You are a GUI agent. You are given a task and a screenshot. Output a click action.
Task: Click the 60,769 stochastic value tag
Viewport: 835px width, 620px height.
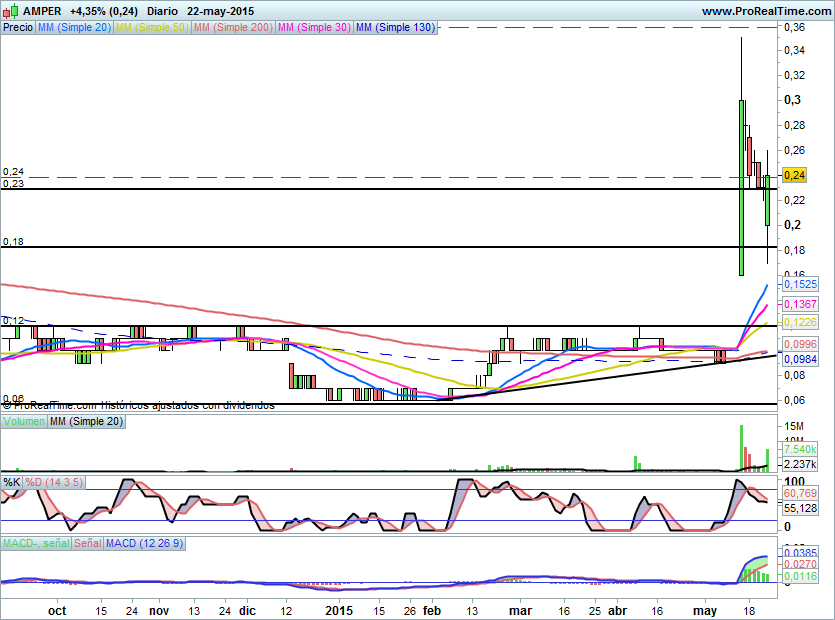[x=799, y=493]
